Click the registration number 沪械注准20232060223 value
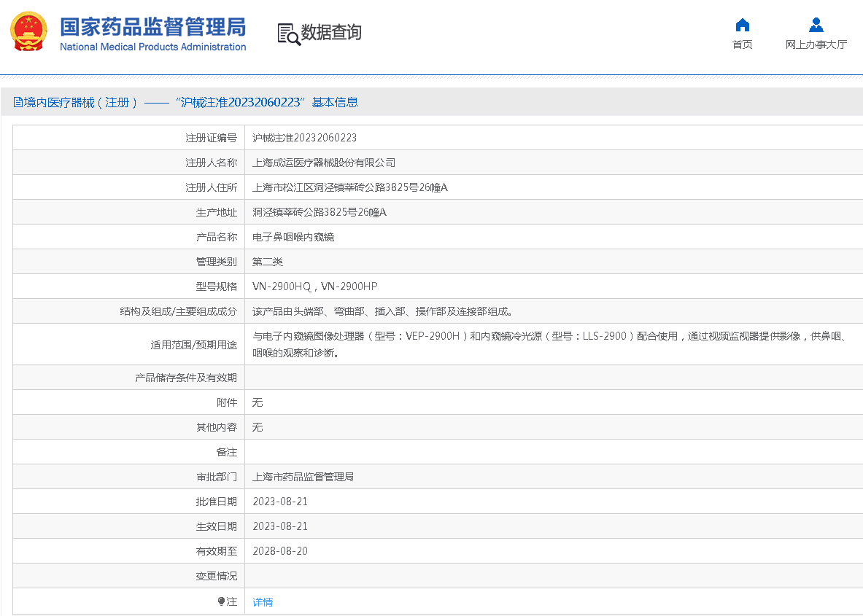This screenshot has height=616, width=863. click(x=304, y=138)
